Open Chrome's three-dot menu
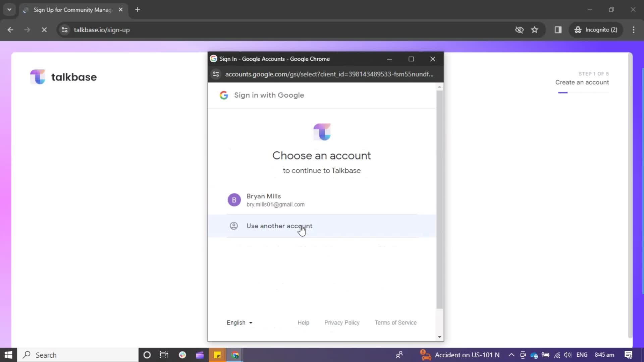The height and width of the screenshot is (362, 644). tap(634, 30)
